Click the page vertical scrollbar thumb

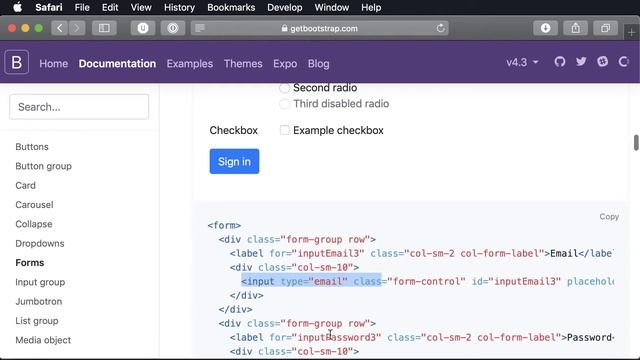tap(636, 142)
